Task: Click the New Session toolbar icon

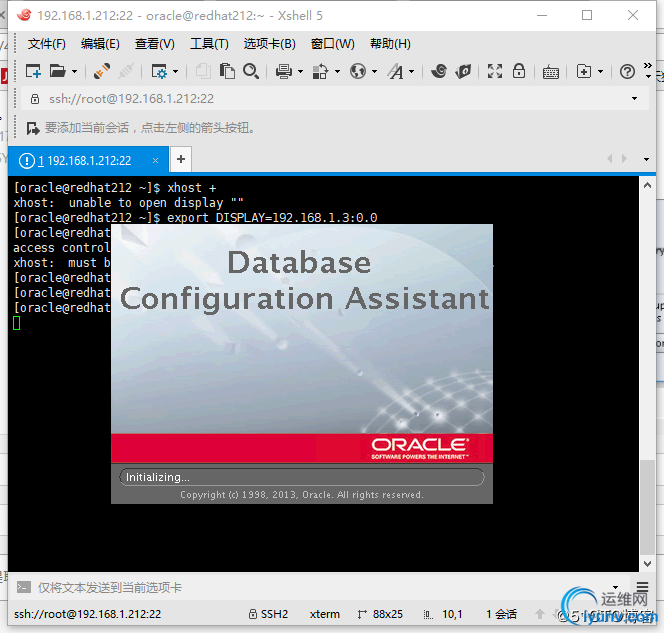Action: tap(33, 71)
